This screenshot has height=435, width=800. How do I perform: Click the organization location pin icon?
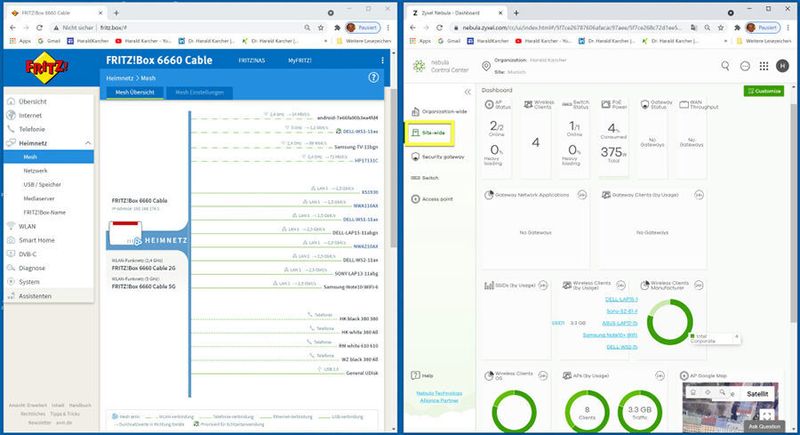(x=486, y=66)
